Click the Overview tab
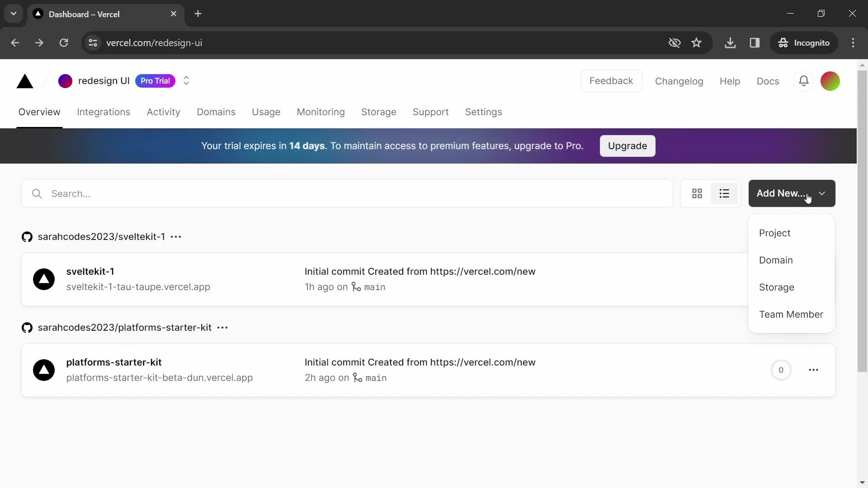This screenshot has width=868, height=488. (39, 112)
